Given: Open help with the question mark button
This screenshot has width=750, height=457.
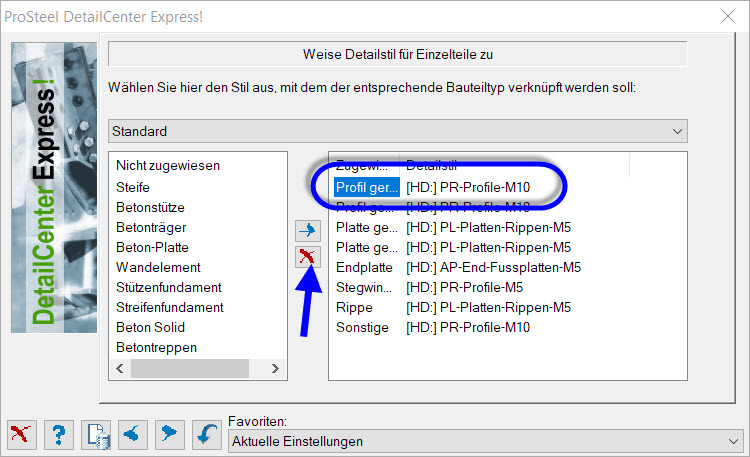Looking at the screenshot, I should [x=59, y=435].
